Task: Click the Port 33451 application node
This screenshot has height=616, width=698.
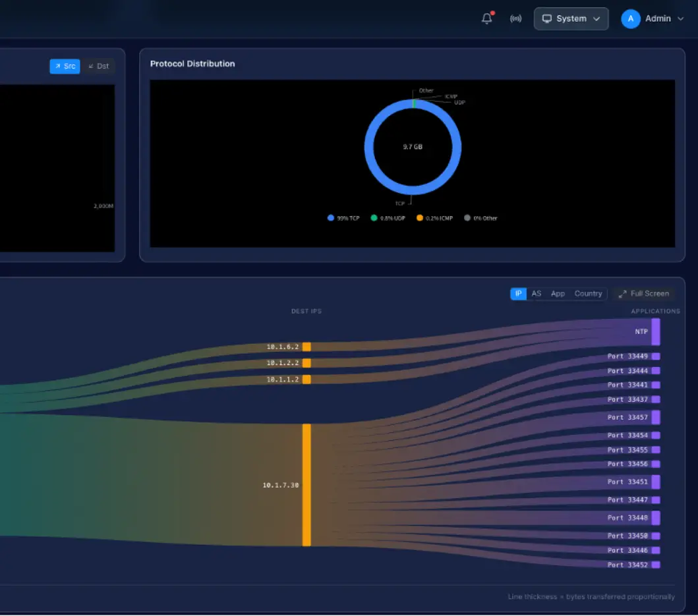Action: pos(655,482)
